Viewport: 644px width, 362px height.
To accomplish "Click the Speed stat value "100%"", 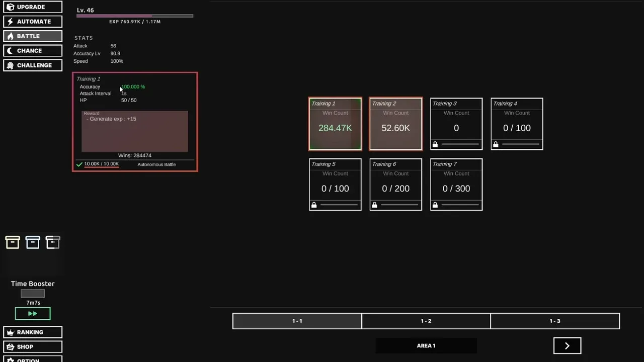I will coord(117,61).
